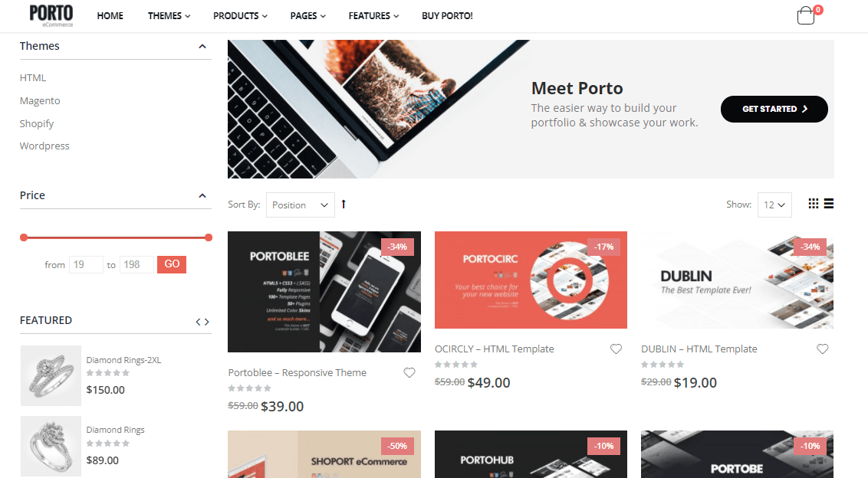
Task: Go to previous Featured products
Action: (198, 322)
